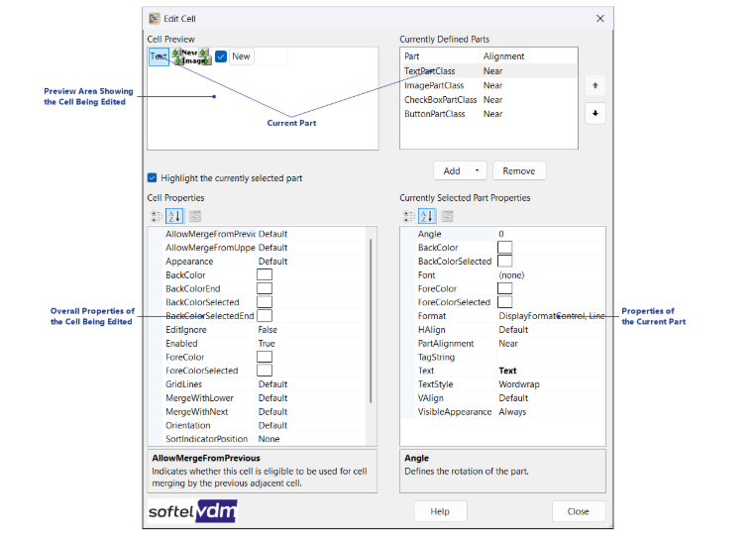The width and height of the screenshot is (756, 536).
Task: Pick cell BackColorSelectedEnd swatch
Action: (x=265, y=316)
